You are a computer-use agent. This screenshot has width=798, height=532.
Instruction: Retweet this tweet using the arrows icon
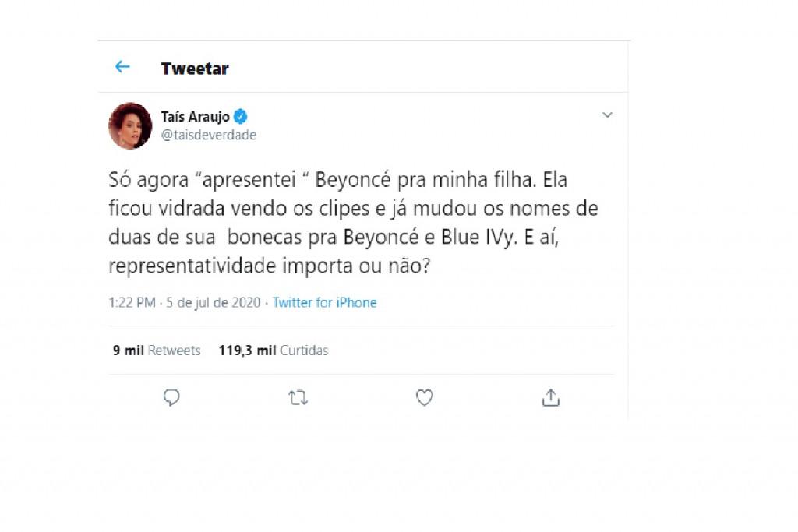[298, 398]
